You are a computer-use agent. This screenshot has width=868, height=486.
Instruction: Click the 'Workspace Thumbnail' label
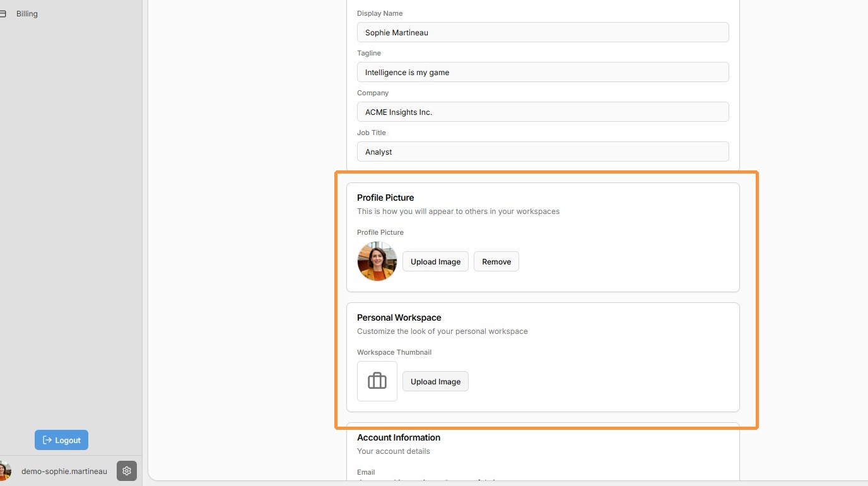[x=394, y=352]
